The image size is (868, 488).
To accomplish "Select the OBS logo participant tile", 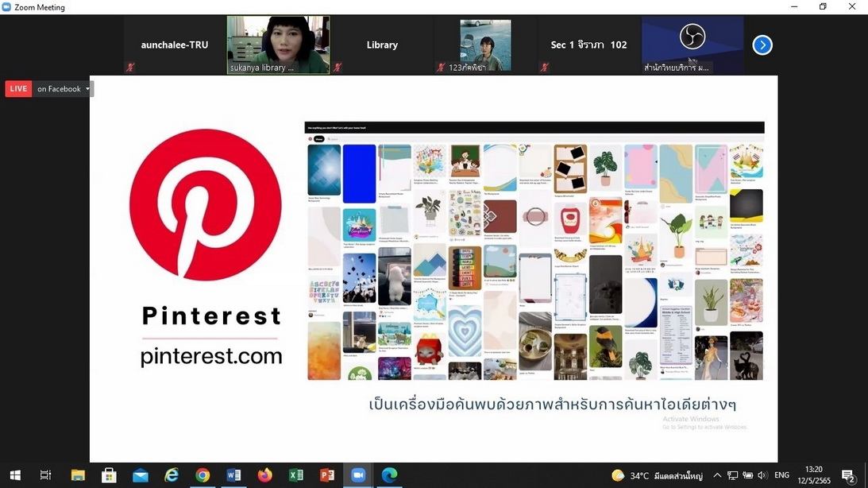I will (692, 45).
